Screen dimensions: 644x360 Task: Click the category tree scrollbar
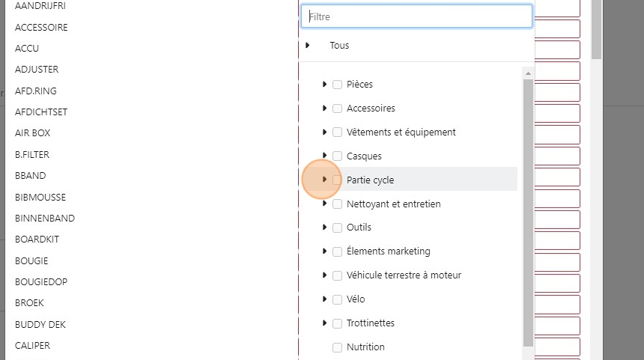(x=528, y=210)
